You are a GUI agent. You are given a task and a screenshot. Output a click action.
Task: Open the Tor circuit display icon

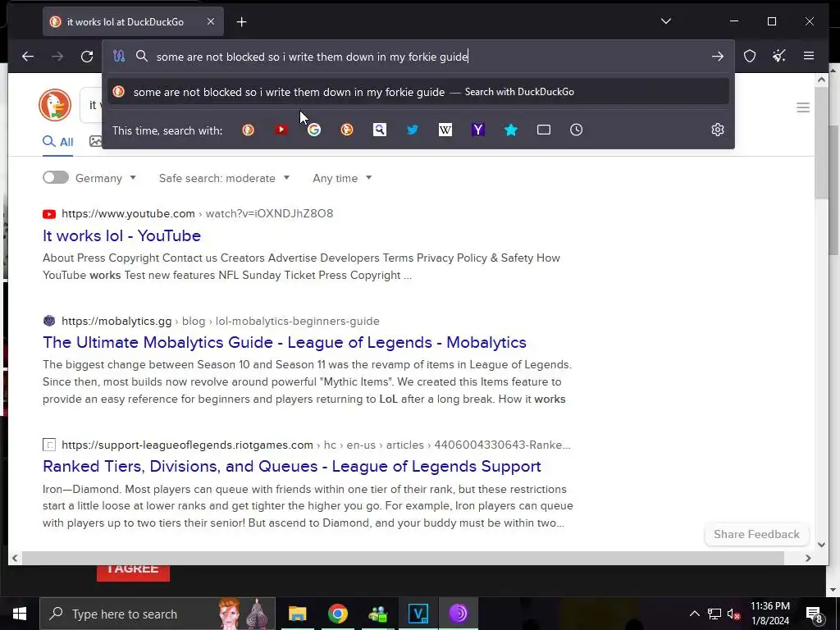119,57
